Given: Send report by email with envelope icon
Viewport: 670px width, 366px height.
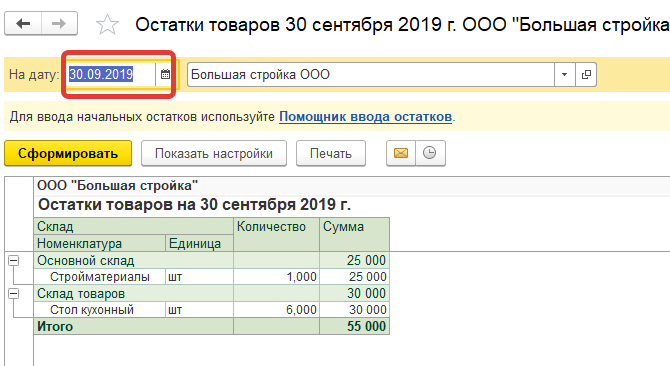Looking at the screenshot, I should coord(401,153).
